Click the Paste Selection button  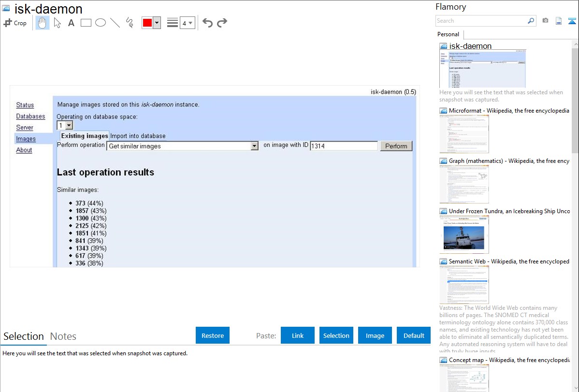tap(336, 335)
